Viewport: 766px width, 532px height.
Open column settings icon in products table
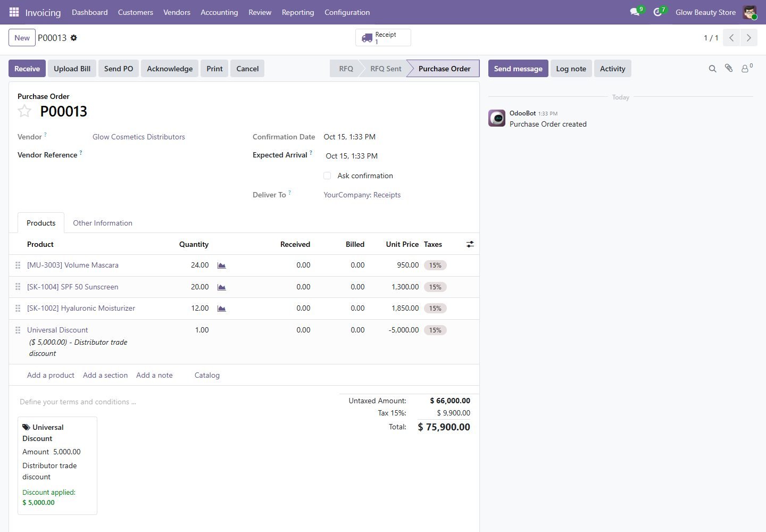coord(470,244)
